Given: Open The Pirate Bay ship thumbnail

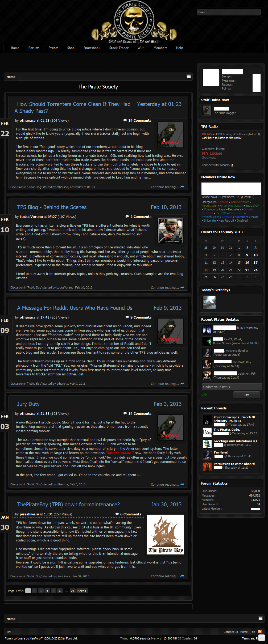Looking at the screenshot, I should [x=165, y=535].
